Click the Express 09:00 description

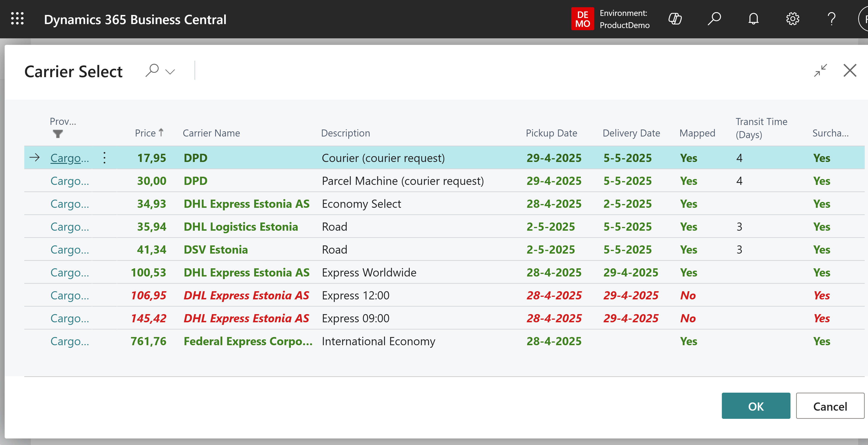coord(356,319)
